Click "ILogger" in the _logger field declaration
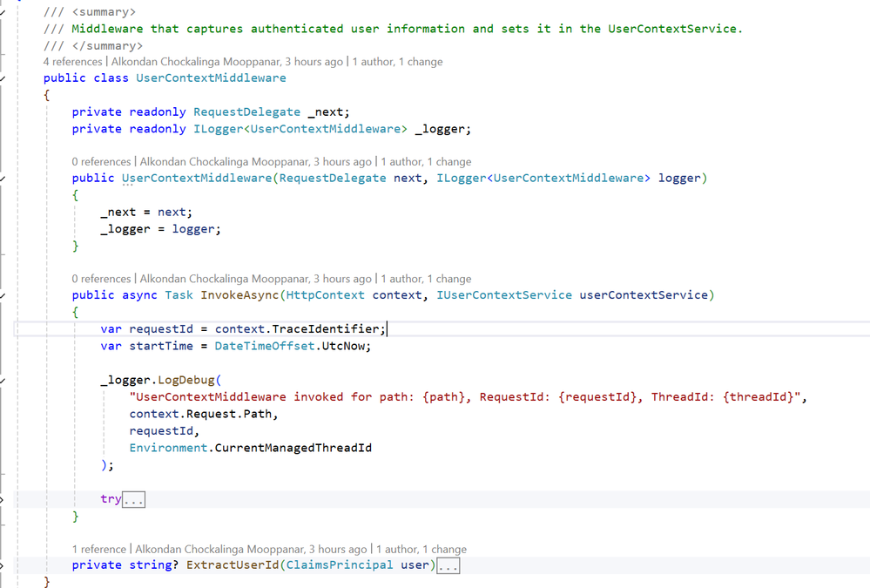Screen dimensions: 870x588 pyautogui.click(x=218, y=129)
